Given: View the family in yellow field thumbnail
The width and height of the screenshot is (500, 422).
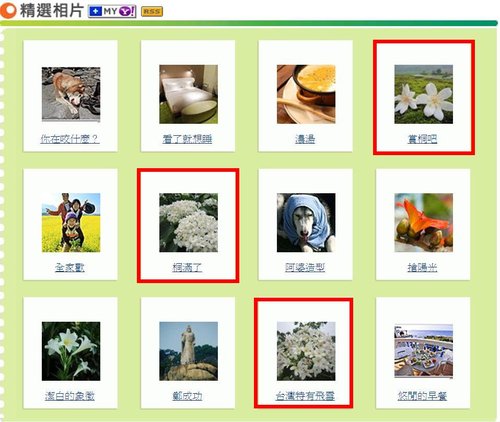Looking at the screenshot, I should pyautogui.click(x=71, y=223).
